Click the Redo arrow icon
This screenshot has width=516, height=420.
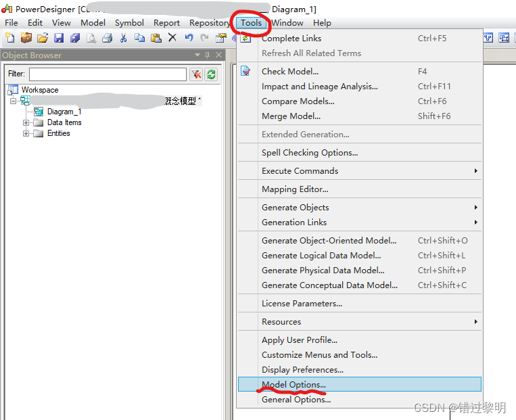point(205,37)
